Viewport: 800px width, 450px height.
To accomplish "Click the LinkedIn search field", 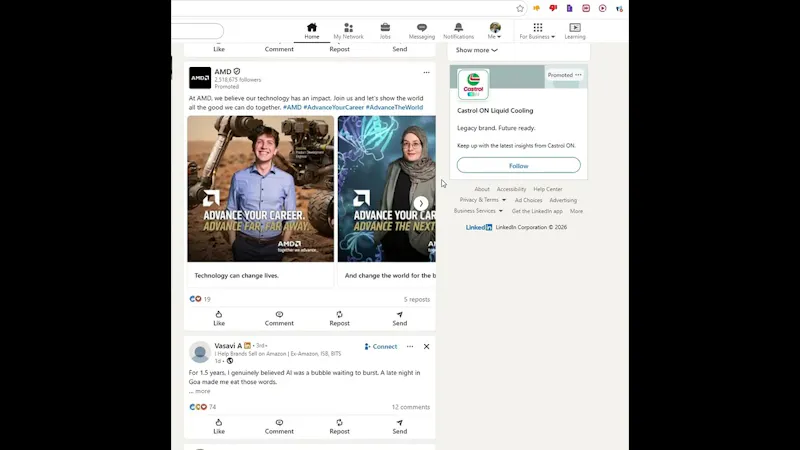I will point(197,31).
